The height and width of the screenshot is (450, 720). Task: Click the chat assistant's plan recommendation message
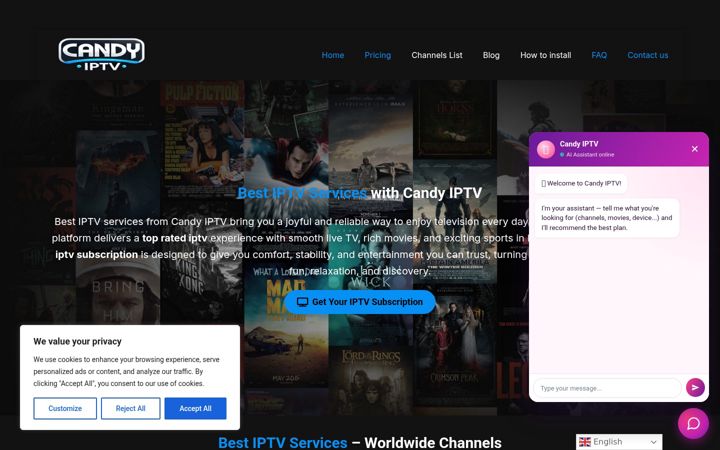(x=607, y=218)
